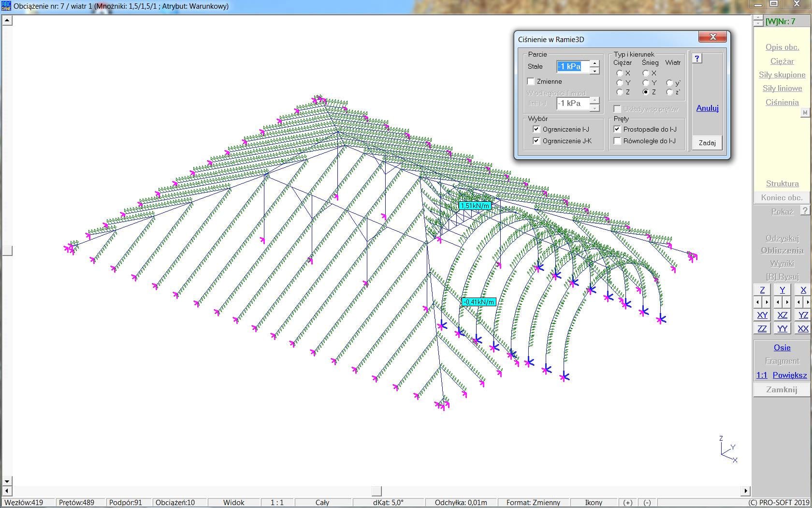Select Ciężar Z direction radio button
The width and height of the screenshot is (812, 508).
(x=620, y=92)
